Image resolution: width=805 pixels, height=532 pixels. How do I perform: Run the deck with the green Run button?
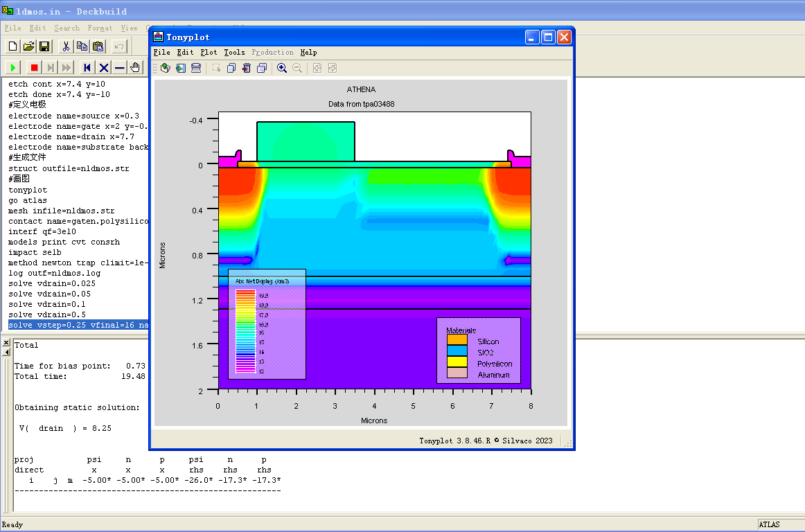(12, 67)
